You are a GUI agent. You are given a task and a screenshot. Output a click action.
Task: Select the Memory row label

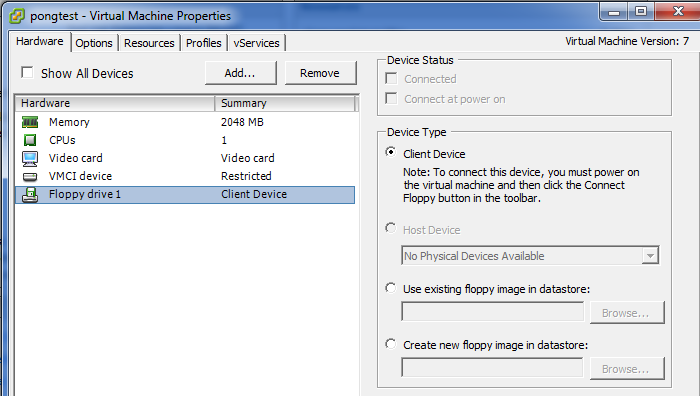(69, 122)
